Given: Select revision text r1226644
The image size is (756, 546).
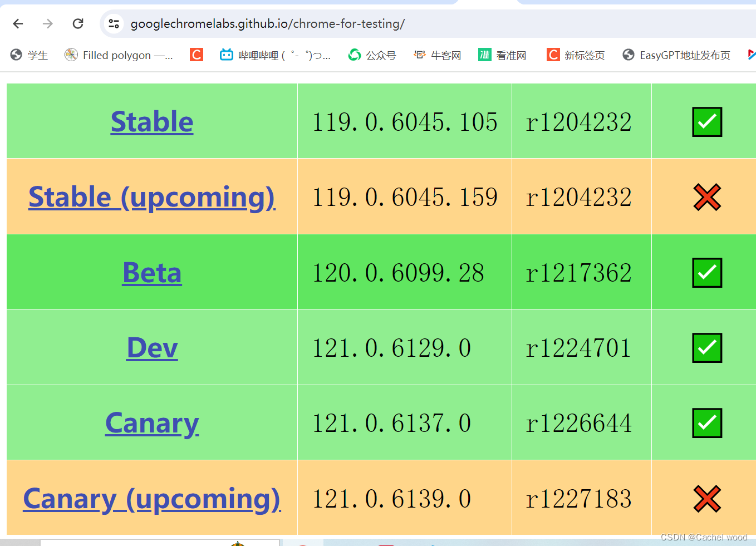Looking at the screenshot, I should coord(579,423).
